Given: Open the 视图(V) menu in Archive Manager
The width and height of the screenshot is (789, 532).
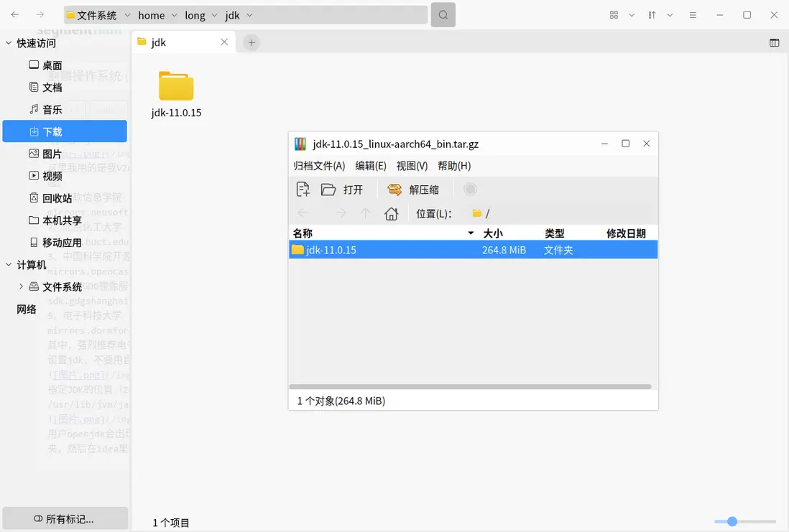Looking at the screenshot, I should (412, 166).
